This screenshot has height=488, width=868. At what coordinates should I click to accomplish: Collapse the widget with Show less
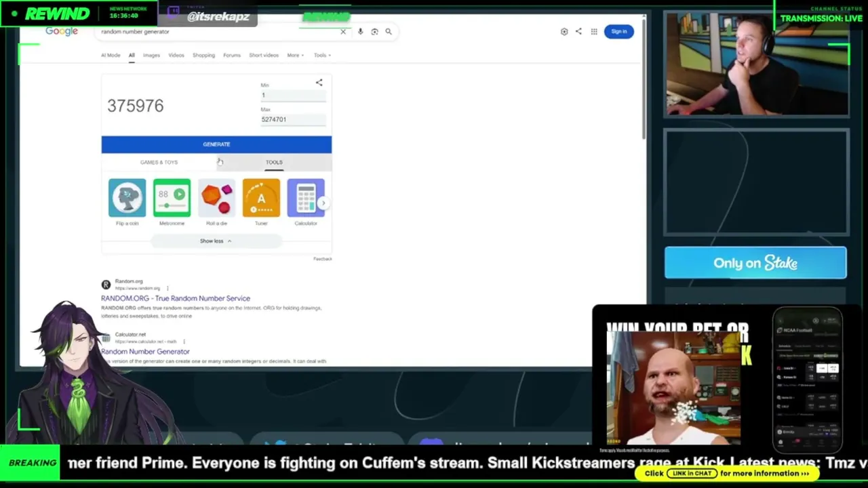(x=216, y=241)
